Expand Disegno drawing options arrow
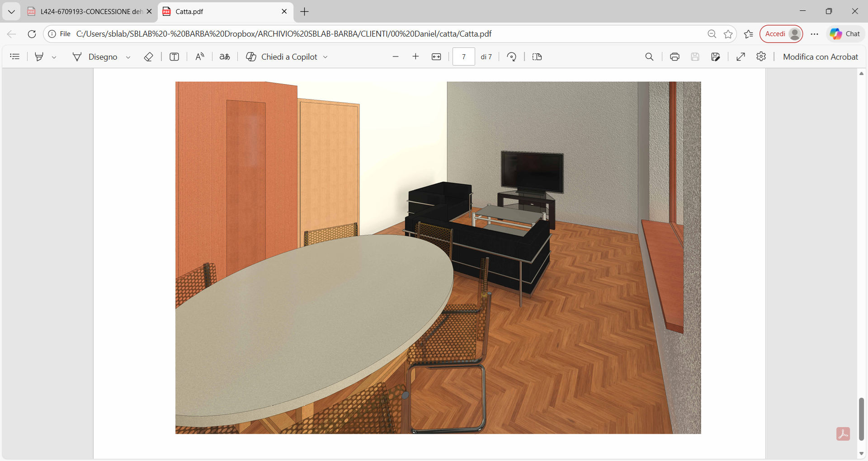 (x=128, y=57)
